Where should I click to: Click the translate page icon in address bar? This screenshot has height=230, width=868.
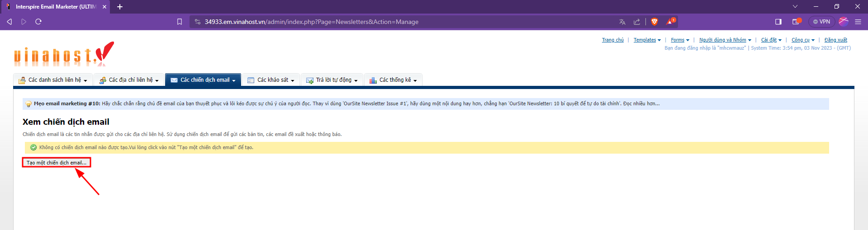[x=622, y=22]
